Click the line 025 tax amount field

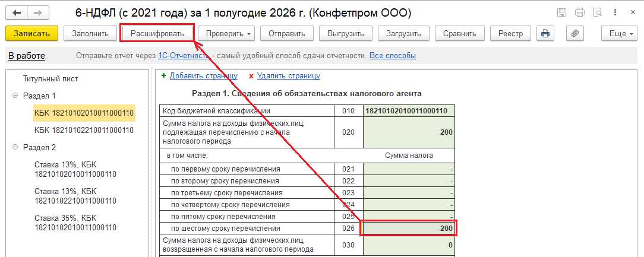click(x=409, y=217)
